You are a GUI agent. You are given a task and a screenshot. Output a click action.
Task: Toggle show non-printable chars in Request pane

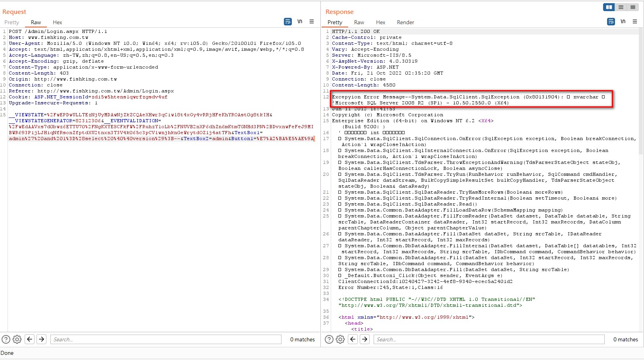point(300,21)
